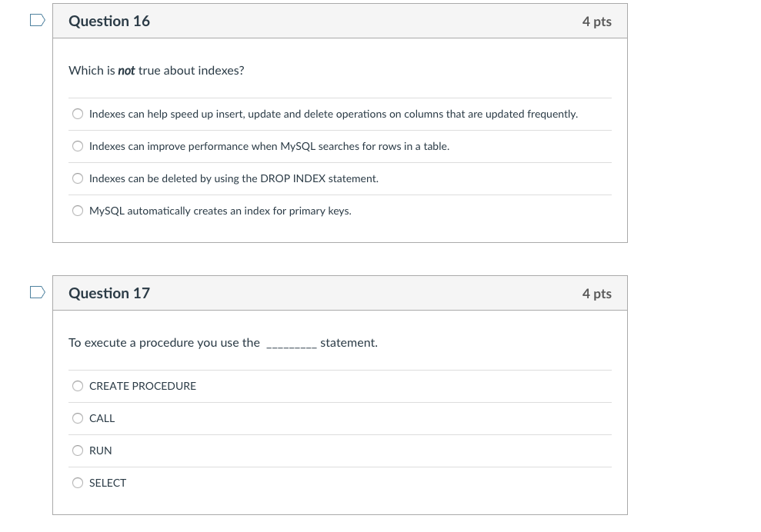Flag Question 16 using the bookmark icon
The height and width of the screenshot is (532, 761).
[x=37, y=20]
